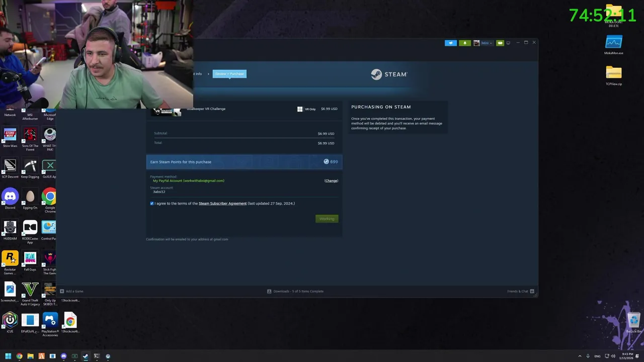
Task: Click ENG language indicator
Action: pyautogui.click(x=597, y=356)
